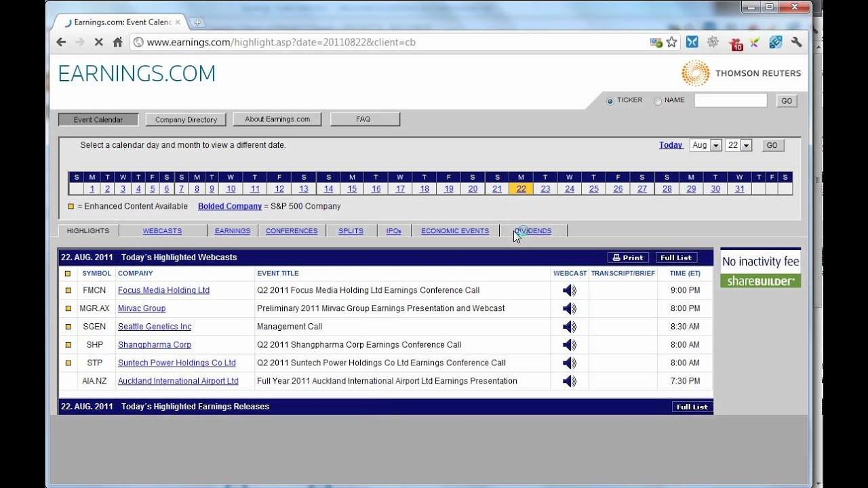Select calendar day 31
This screenshot has height=488, width=868.
point(739,189)
